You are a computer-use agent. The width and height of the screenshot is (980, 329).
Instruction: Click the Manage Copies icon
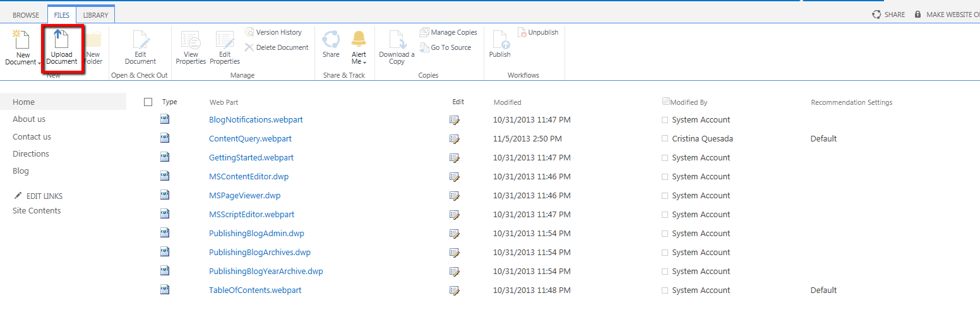(425, 32)
